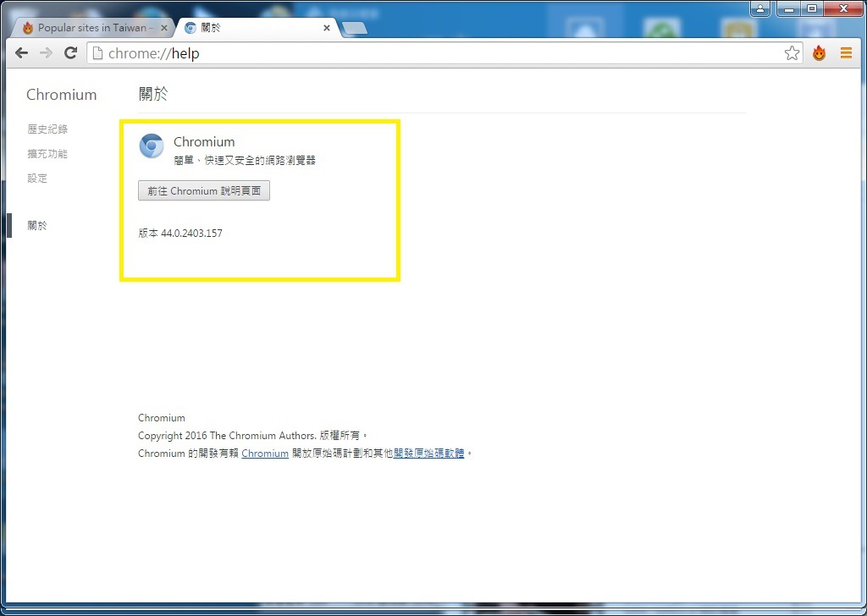Image resolution: width=867 pixels, height=616 pixels.
Task: Open the flame extension icon in toolbar
Action: point(819,53)
